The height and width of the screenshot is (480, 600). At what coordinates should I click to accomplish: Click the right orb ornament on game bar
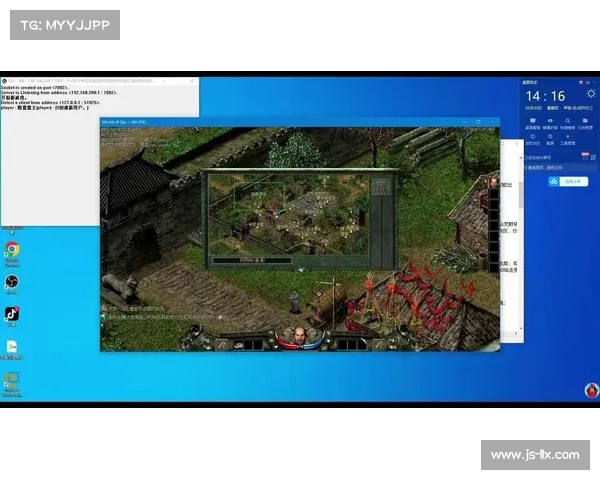tap(405, 329)
